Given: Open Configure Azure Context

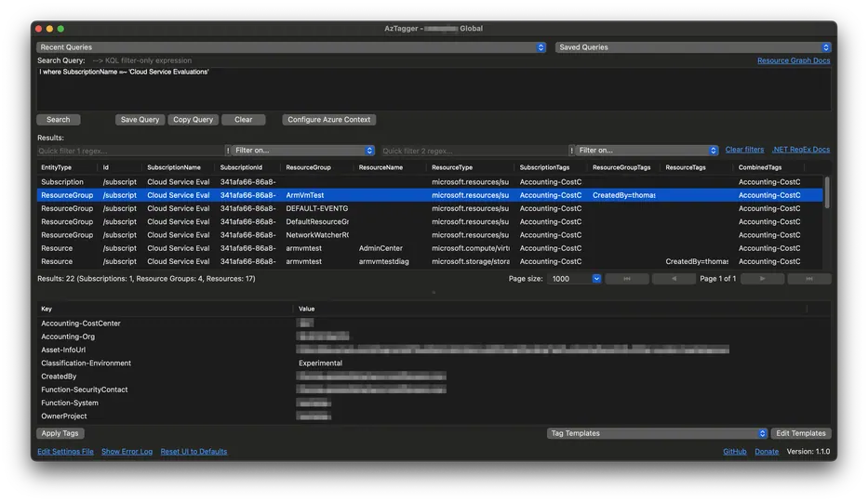Looking at the screenshot, I should click(x=328, y=119).
